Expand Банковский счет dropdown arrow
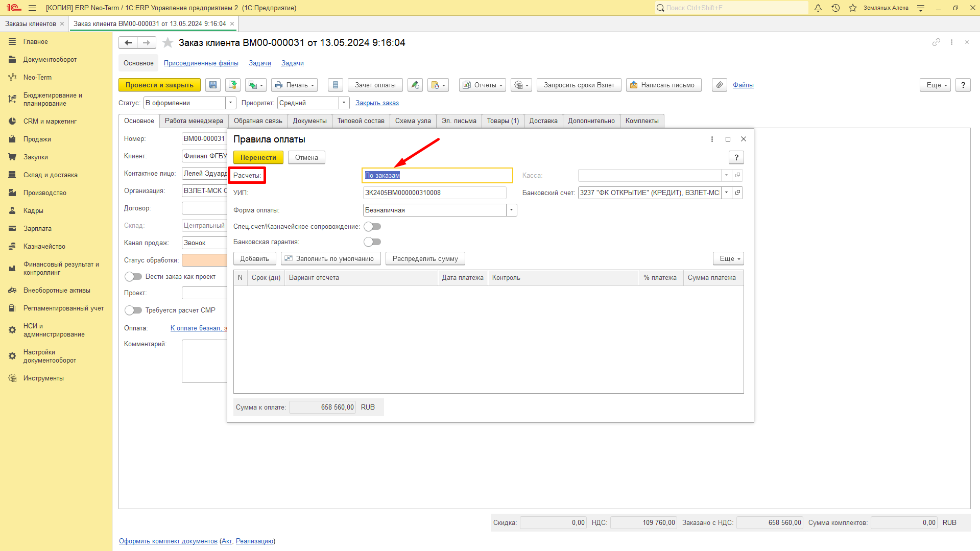 (x=726, y=193)
